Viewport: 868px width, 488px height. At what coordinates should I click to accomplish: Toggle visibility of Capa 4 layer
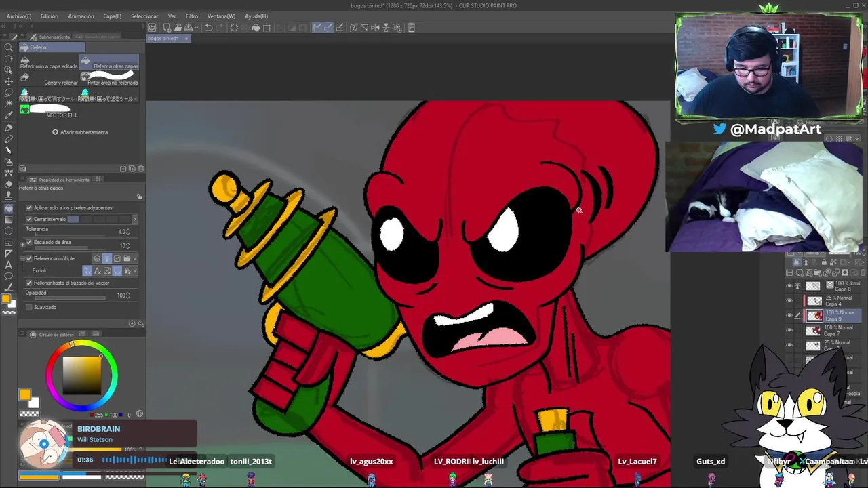pyautogui.click(x=789, y=300)
